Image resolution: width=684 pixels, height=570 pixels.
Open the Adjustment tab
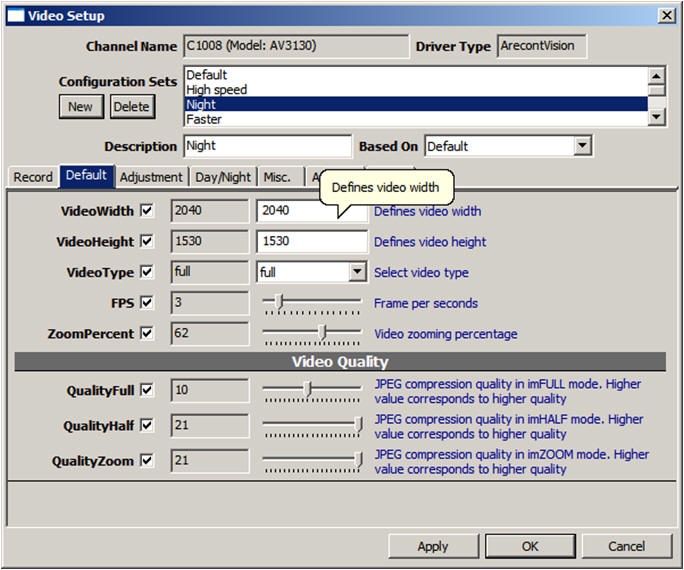pos(151,177)
